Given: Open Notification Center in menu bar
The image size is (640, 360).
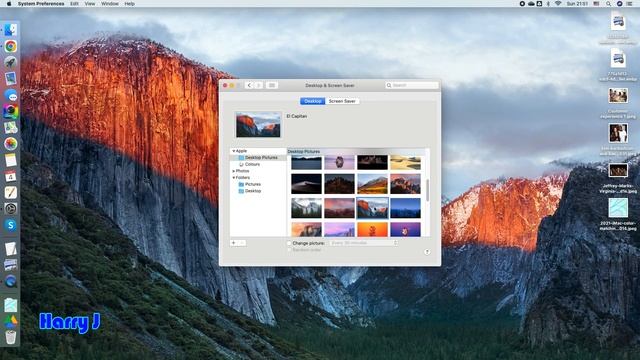Looking at the screenshot, I should pos(629,4).
